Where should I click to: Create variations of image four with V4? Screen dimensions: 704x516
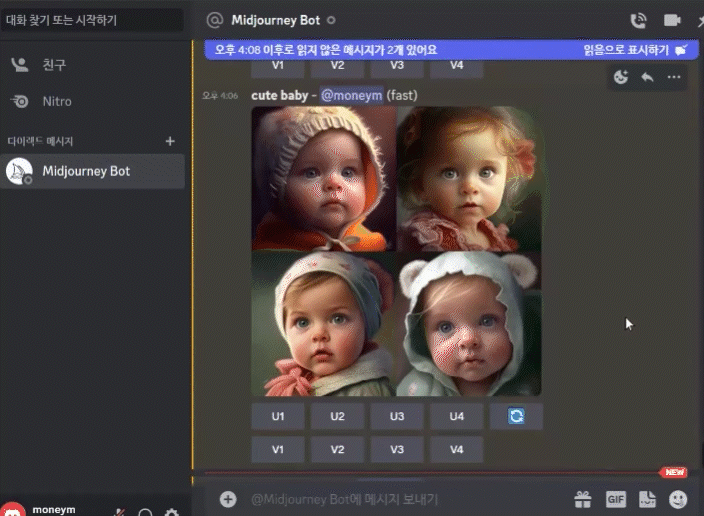pos(456,450)
